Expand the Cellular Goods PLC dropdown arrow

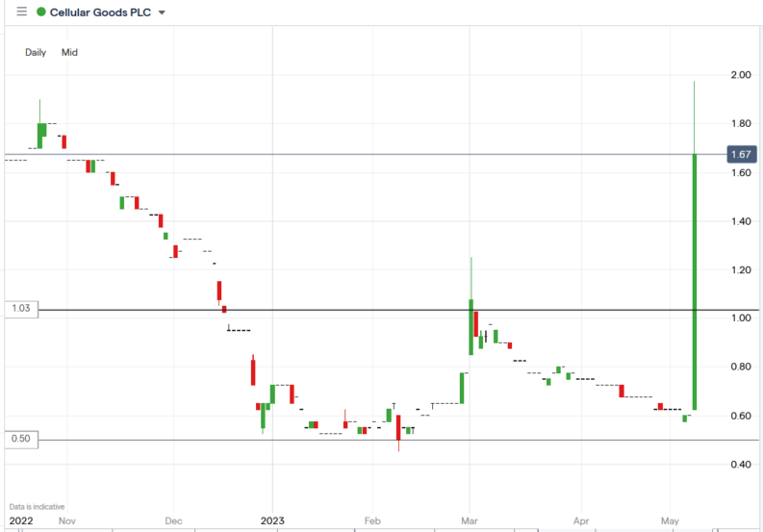(x=162, y=13)
